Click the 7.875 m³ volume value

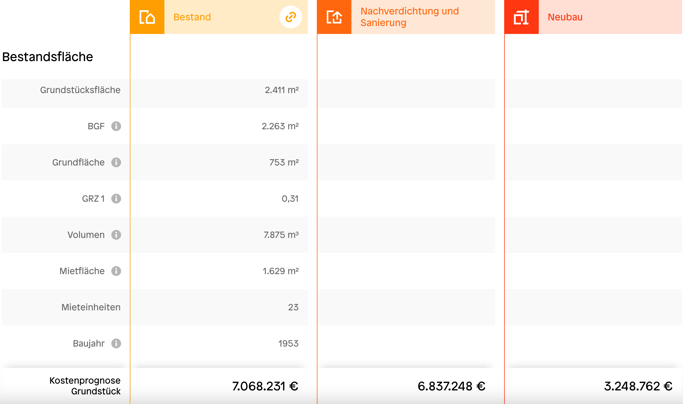pos(281,234)
